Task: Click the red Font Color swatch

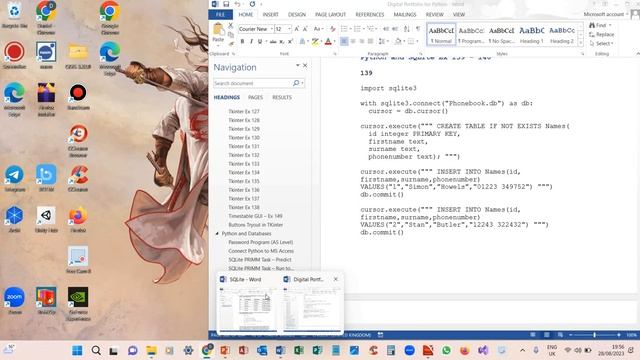Action: tap(328, 41)
